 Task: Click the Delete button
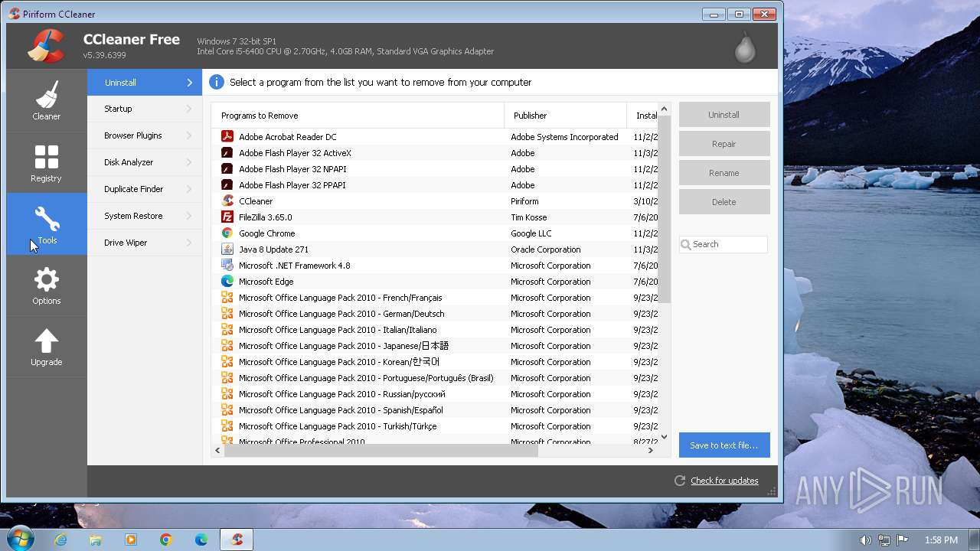(724, 202)
